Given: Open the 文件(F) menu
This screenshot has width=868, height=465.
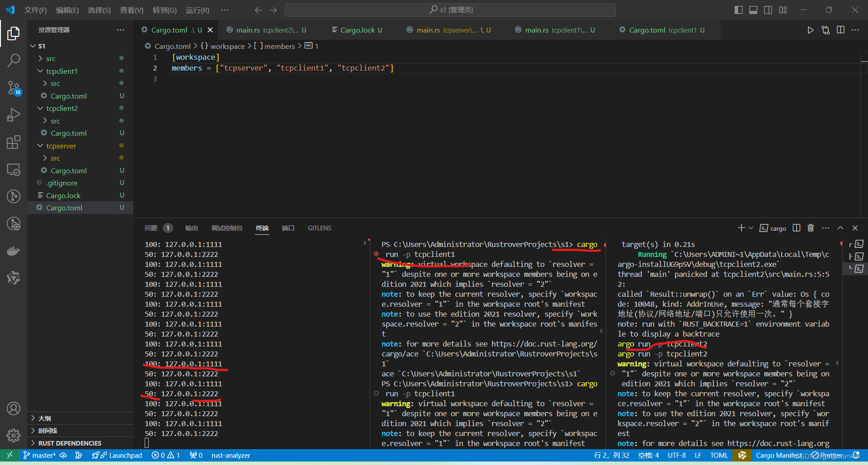Looking at the screenshot, I should [35, 10].
